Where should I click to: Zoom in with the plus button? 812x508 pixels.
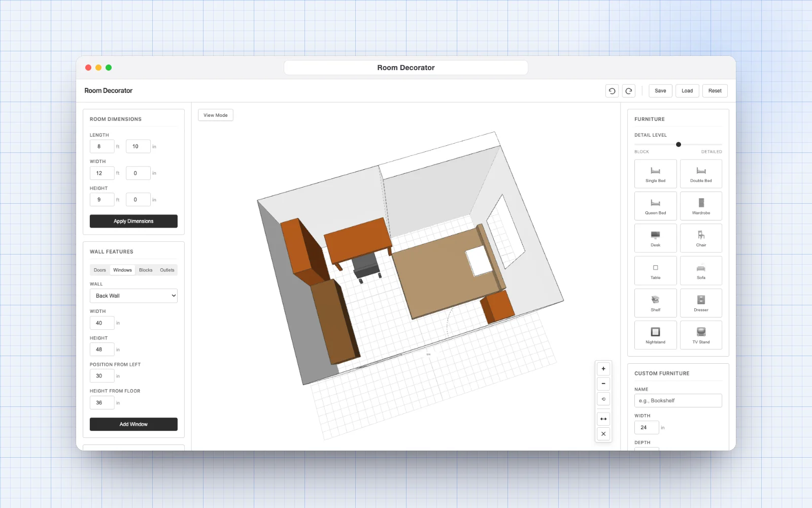(603, 369)
